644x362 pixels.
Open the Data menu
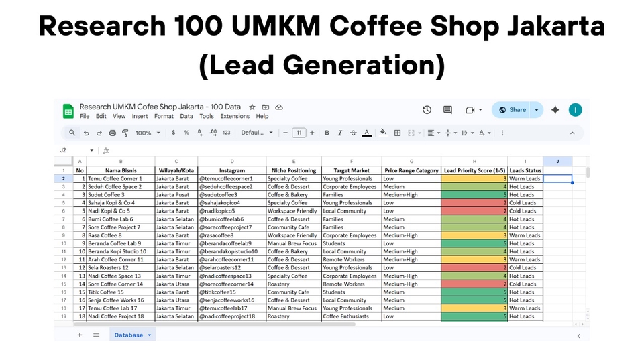186,116
